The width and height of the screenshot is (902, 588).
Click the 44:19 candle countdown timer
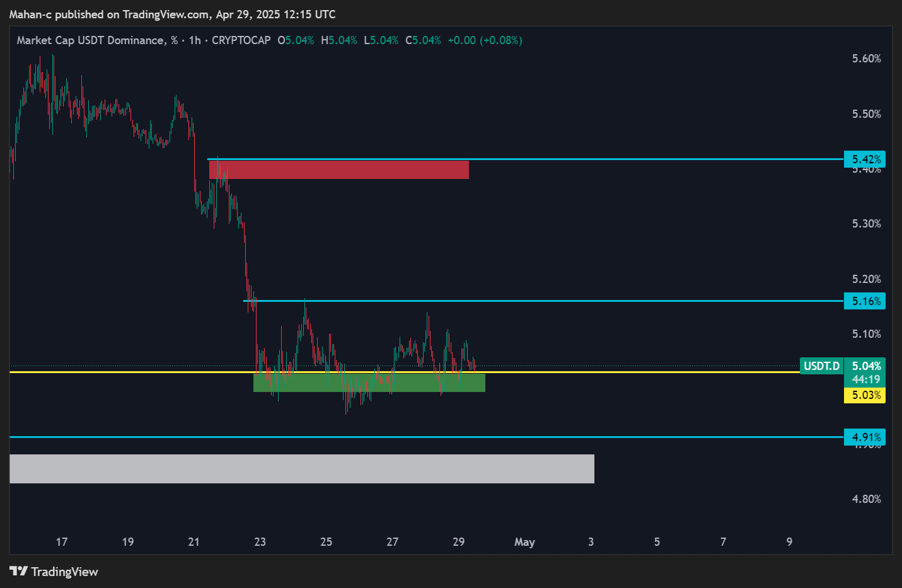(x=865, y=379)
